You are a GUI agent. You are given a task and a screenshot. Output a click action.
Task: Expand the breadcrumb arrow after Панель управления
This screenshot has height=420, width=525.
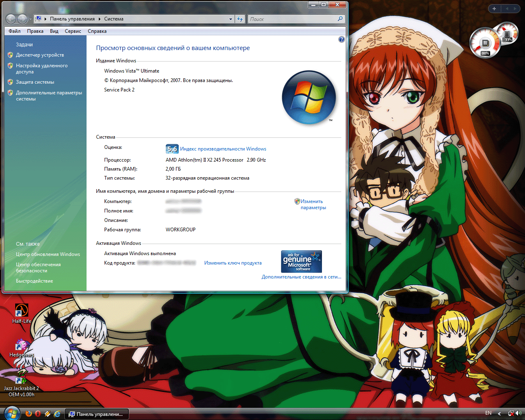coord(100,19)
